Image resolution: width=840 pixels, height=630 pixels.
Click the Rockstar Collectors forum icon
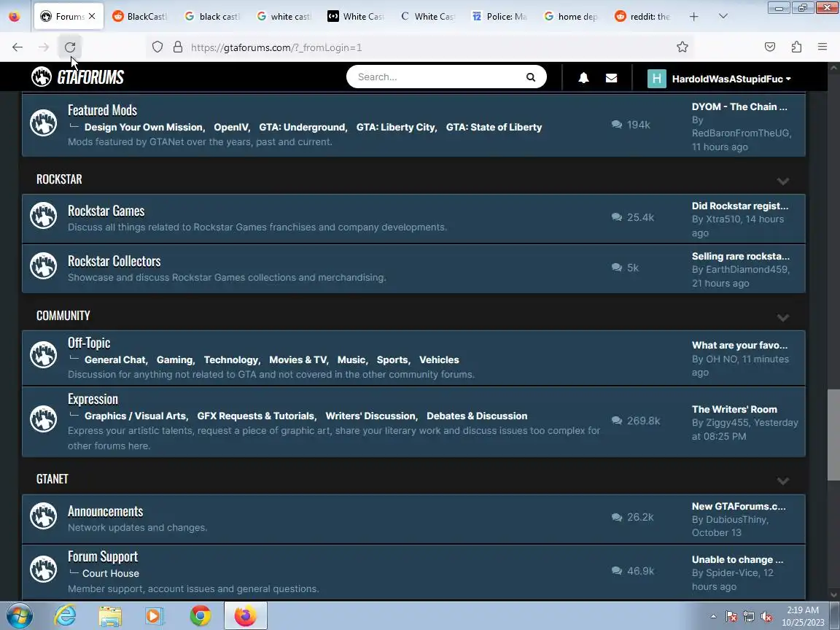click(x=44, y=265)
